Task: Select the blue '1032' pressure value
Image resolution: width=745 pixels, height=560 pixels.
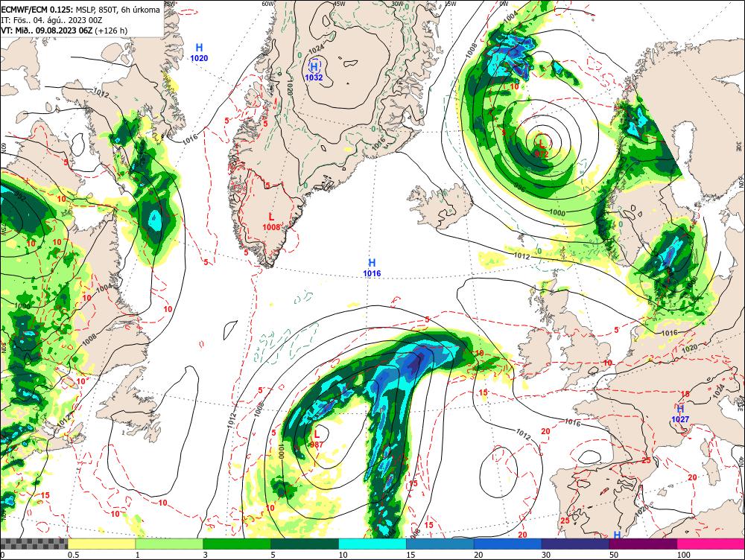Action: click(x=314, y=77)
